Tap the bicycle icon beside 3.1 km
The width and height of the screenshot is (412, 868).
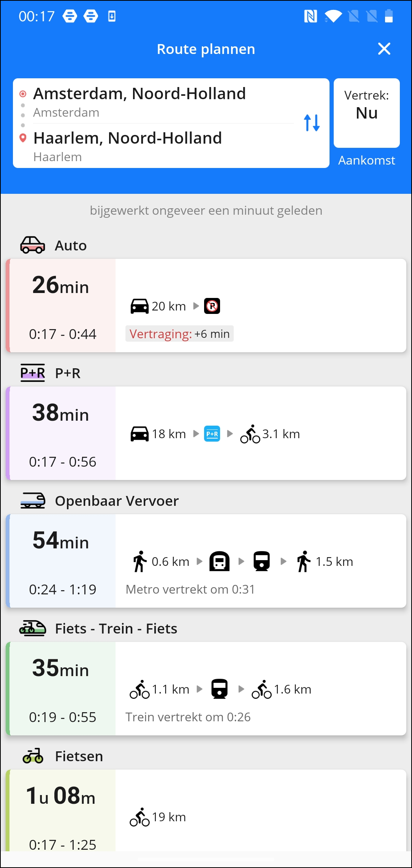click(x=250, y=434)
